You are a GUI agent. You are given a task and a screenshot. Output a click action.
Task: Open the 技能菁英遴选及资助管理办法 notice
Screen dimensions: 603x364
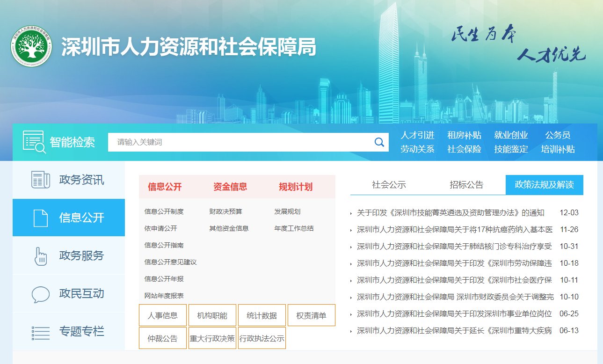tap(450, 213)
